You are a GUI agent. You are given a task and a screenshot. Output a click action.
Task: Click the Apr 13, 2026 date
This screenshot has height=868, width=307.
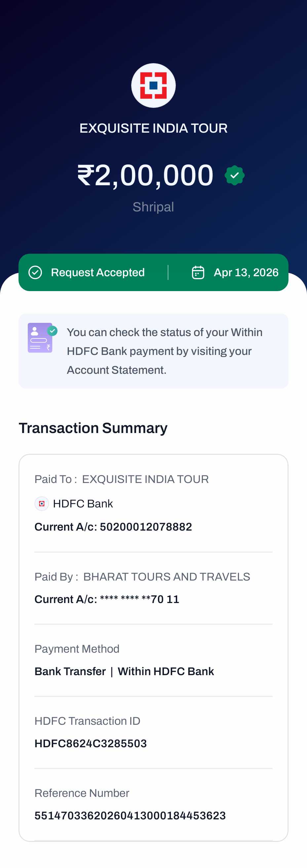246,272
